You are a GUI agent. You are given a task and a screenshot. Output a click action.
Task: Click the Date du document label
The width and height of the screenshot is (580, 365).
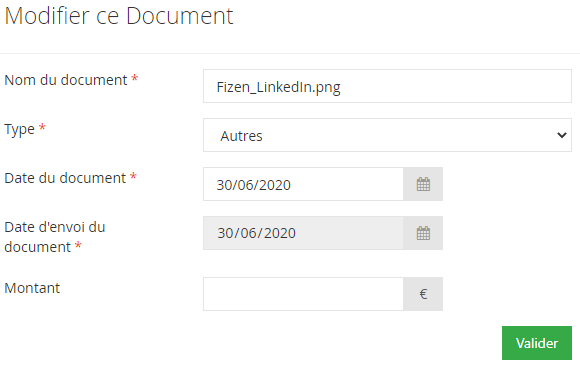(x=65, y=178)
